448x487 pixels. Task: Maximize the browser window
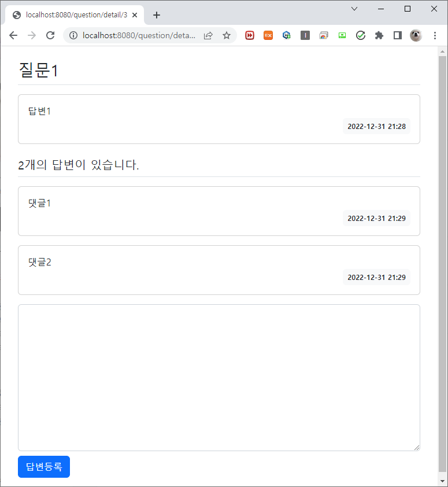[408, 9]
